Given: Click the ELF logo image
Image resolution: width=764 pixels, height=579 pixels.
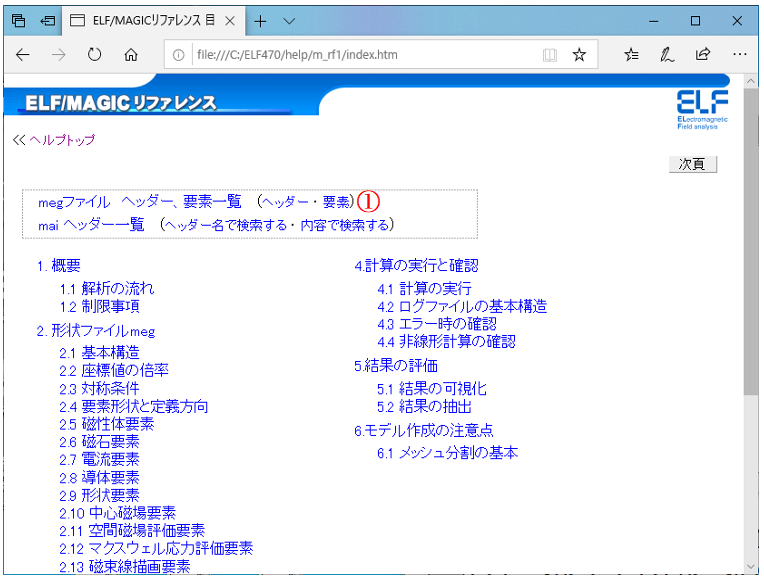Looking at the screenshot, I should 702,110.
